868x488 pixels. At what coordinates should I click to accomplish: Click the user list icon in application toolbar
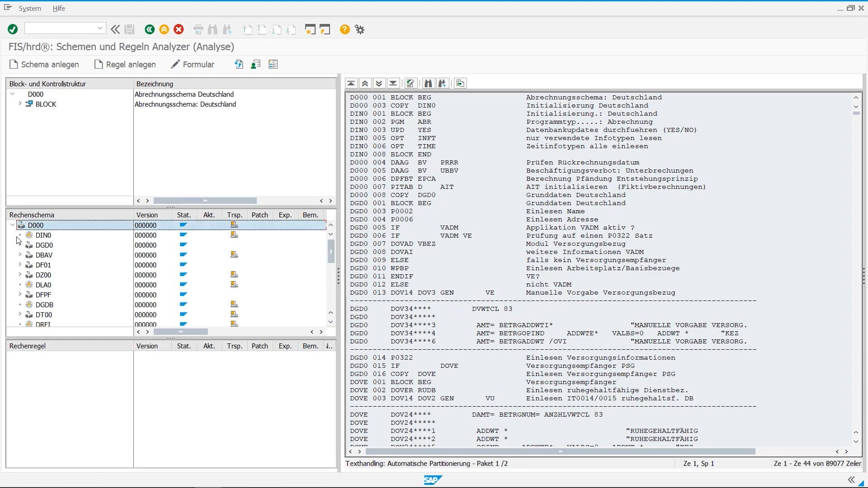pyautogui.click(x=256, y=64)
